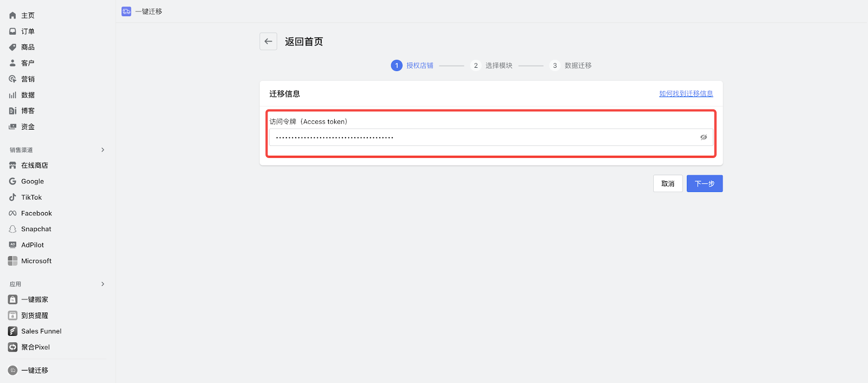This screenshot has height=383, width=868.
Task: Click 返回首页 heading text
Action: pyautogui.click(x=304, y=42)
